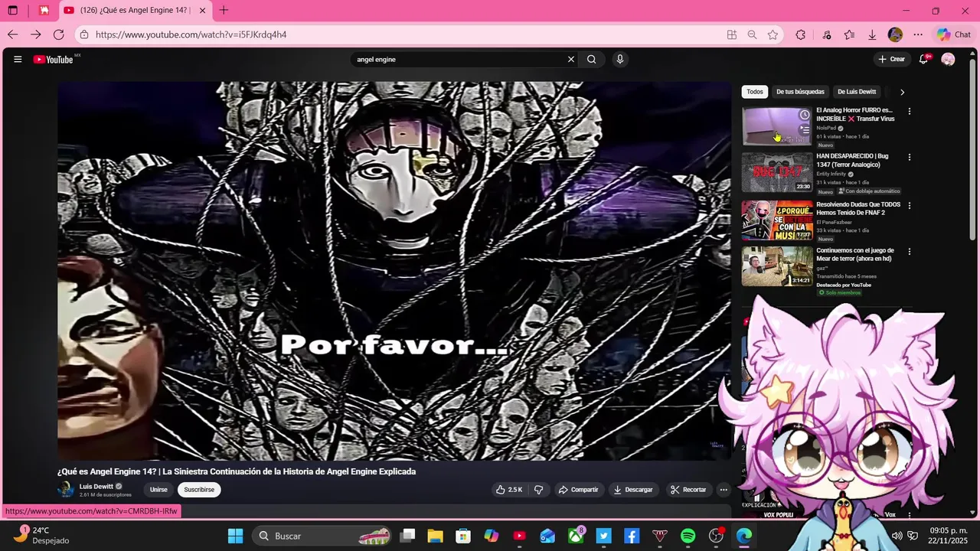Click the Descargar button
The image size is (980, 551).
point(633,490)
